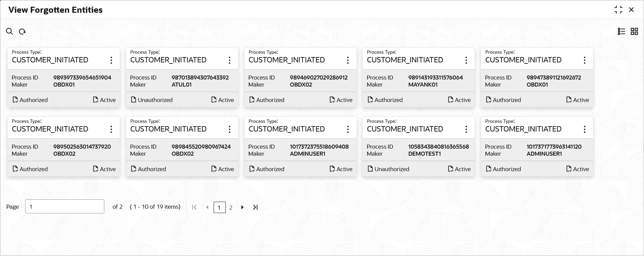Collapse the View Forgotten Entities window
644x256 pixels.
[618, 10]
